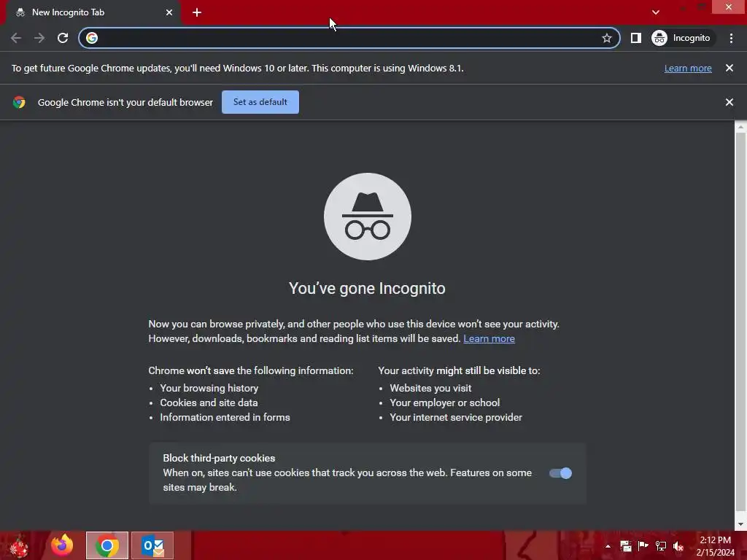This screenshot has height=560, width=747.
Task: Open Learn more about Chrome updates
Action: point(688,68)
